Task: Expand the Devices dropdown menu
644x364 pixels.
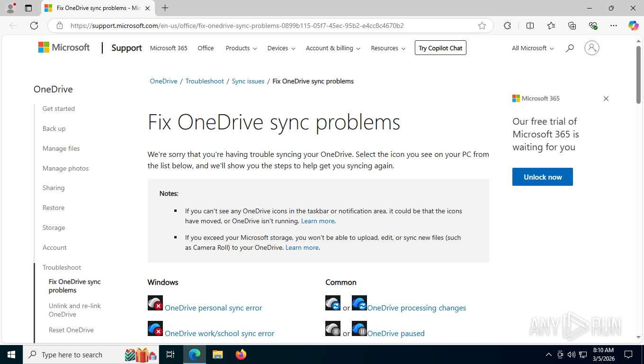Action: point(281,48)
